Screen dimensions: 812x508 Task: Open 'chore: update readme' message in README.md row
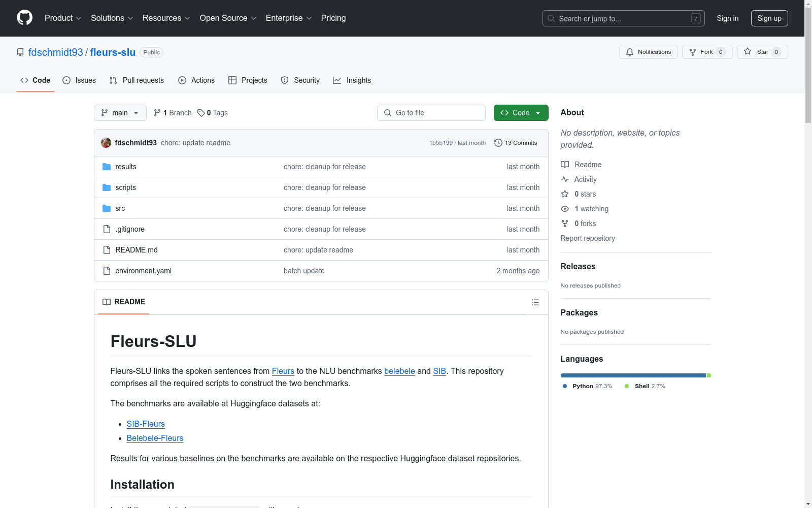click(318, 250)
